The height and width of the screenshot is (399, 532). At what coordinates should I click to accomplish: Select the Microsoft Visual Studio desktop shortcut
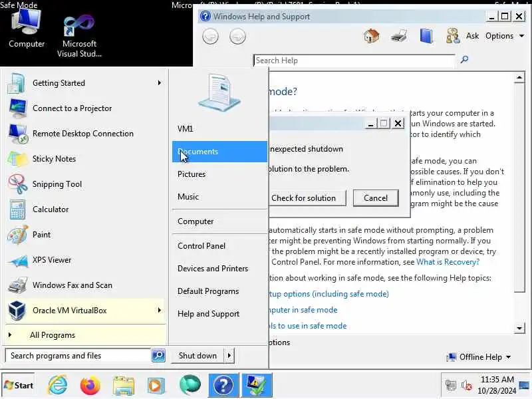[x=79, y=36]
